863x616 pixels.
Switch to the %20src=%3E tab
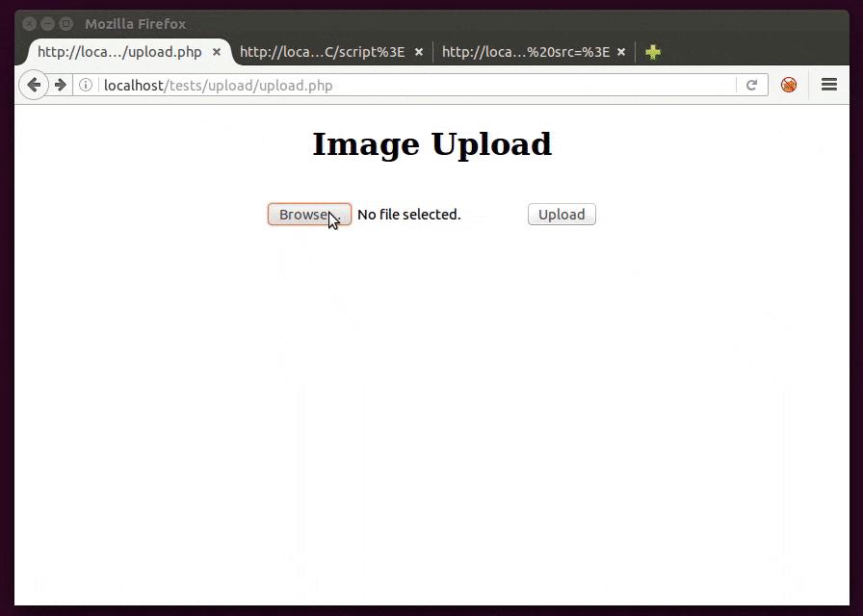(526, 52)
